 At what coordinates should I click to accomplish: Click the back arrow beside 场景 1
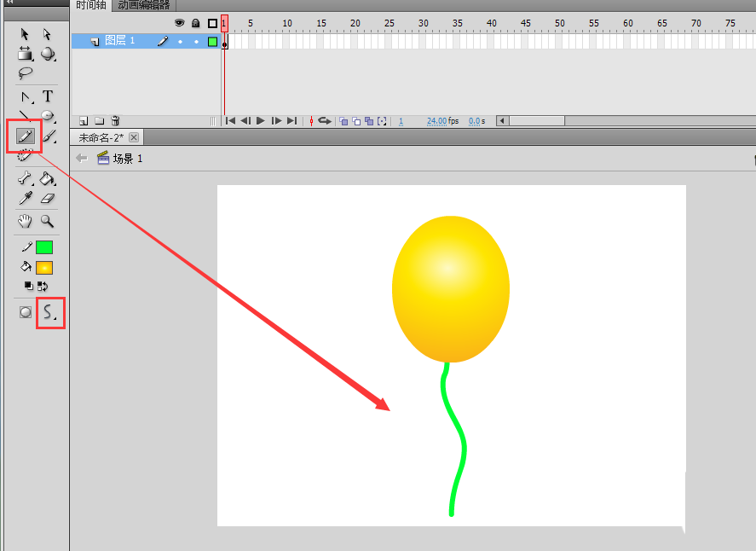(x=82, y=159)
